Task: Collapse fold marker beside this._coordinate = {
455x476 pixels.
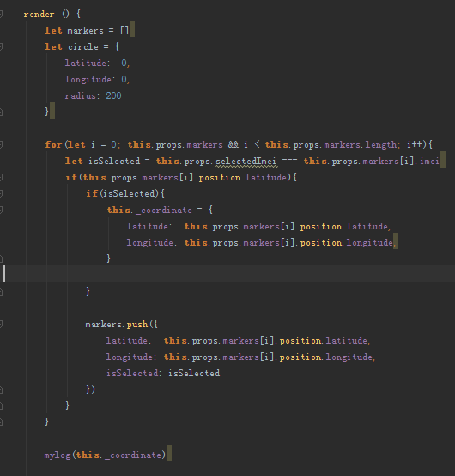Action: (1, 210)
